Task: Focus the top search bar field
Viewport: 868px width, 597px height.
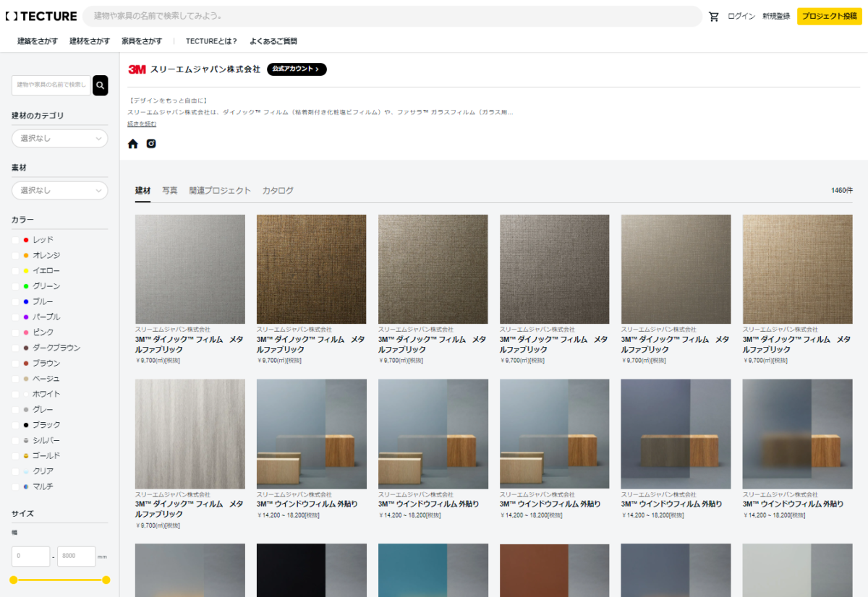Action: (x=391, y=16)
